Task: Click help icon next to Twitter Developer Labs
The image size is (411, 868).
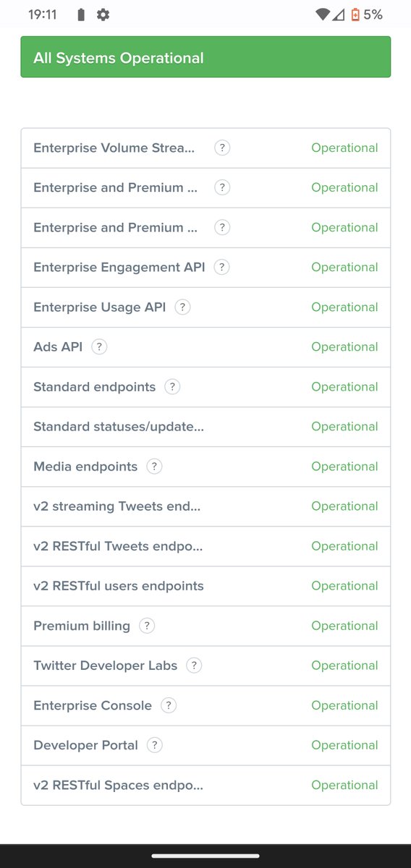Action: (194, 665)
